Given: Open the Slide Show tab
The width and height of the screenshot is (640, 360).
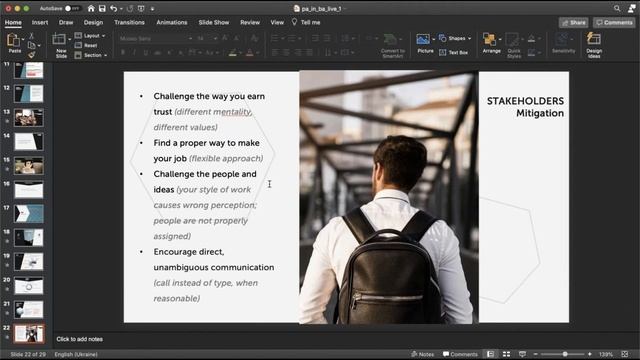Looking at the screenshot, I should (214, 22).
